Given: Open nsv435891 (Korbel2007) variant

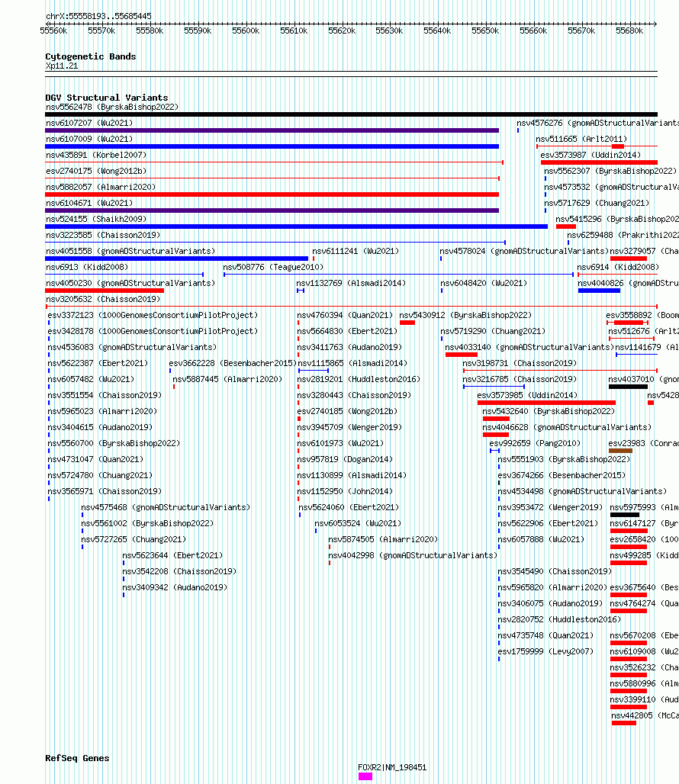Looking at the screenshot, I should (x=96, y=155).
